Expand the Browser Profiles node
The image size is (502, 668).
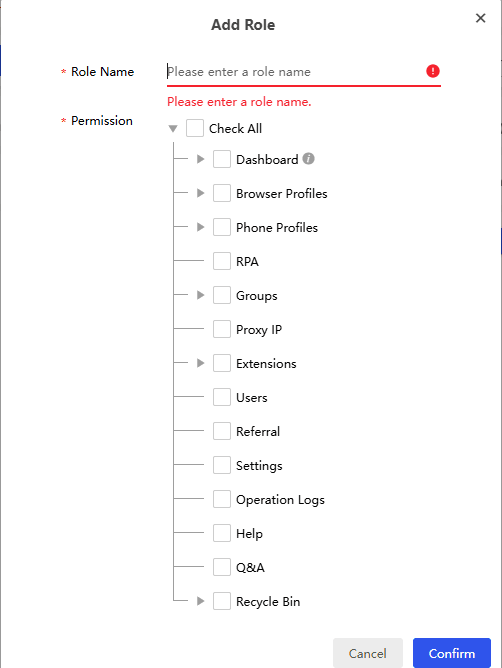point(200,193)
